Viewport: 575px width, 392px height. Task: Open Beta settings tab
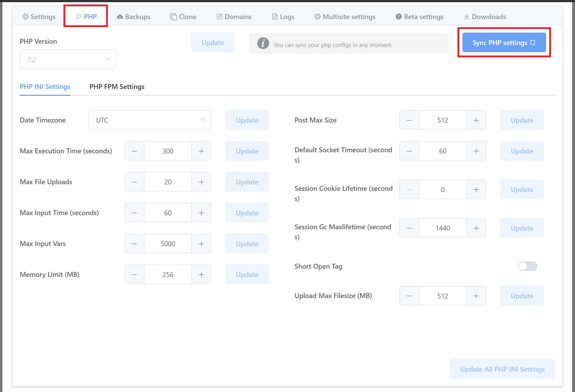click(x=419, y=17)
